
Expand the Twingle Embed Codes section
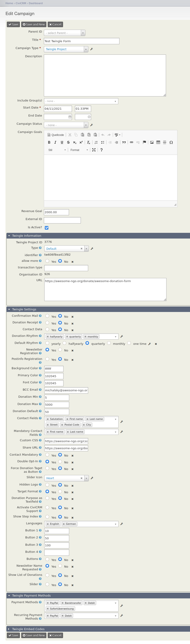(x=98, y=629)
